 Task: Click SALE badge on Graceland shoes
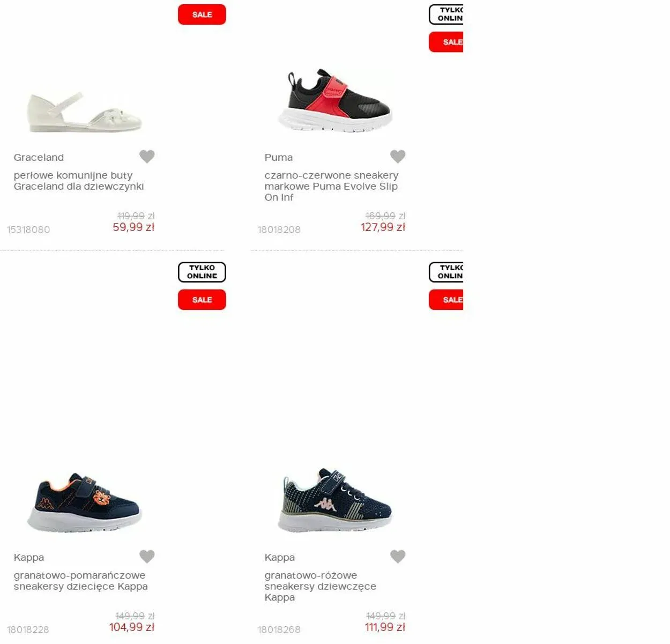[202, 14]
